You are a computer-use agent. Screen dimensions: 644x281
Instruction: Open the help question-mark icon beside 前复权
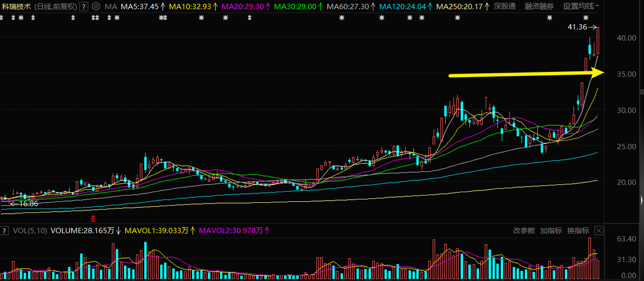coord(84,7)
